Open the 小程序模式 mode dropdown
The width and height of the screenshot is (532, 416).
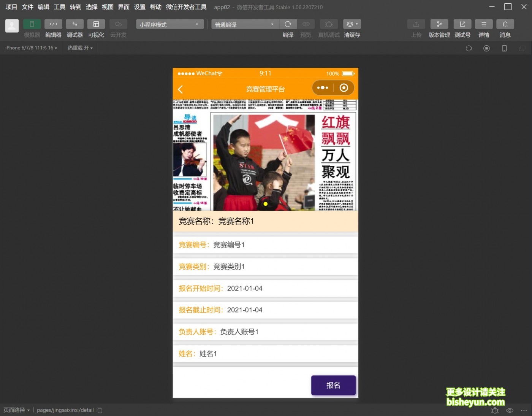pos(170,24)
